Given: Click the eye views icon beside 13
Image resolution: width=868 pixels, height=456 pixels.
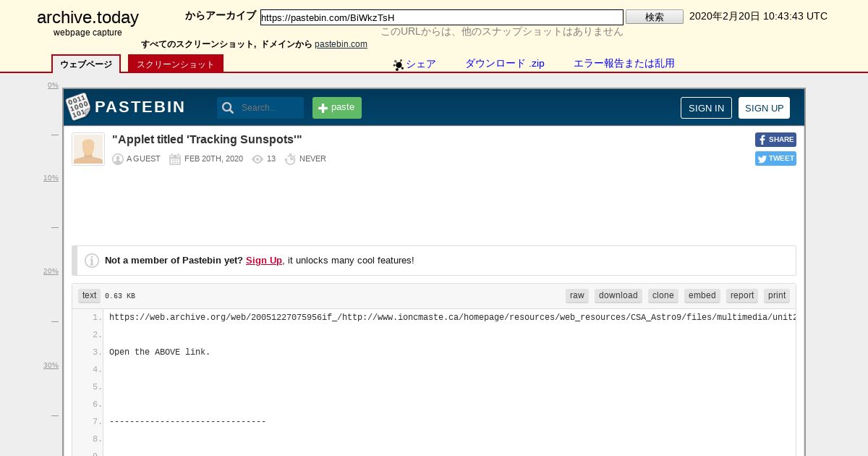Looking at the screenshot, I should point(258,159).
